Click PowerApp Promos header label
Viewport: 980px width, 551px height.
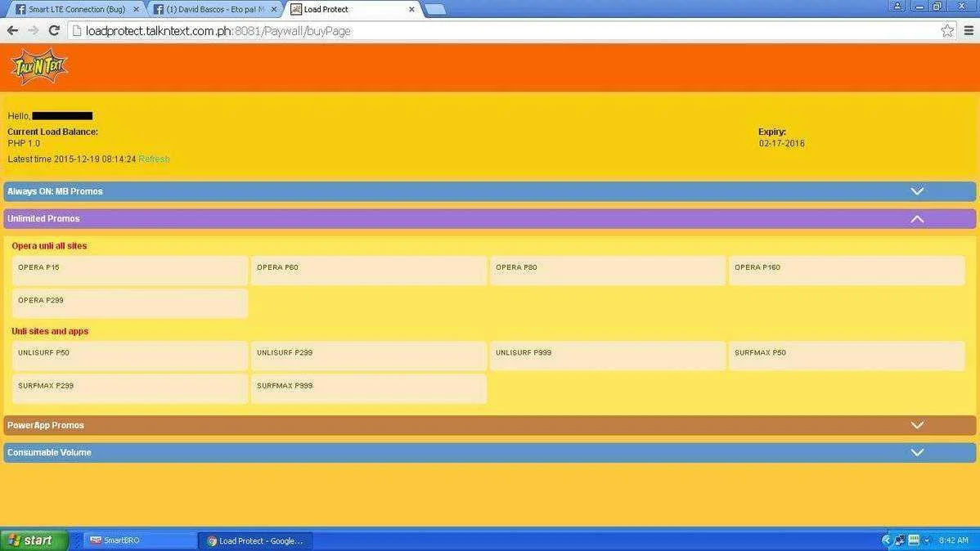pyautogui.click(x=46, y=425)
